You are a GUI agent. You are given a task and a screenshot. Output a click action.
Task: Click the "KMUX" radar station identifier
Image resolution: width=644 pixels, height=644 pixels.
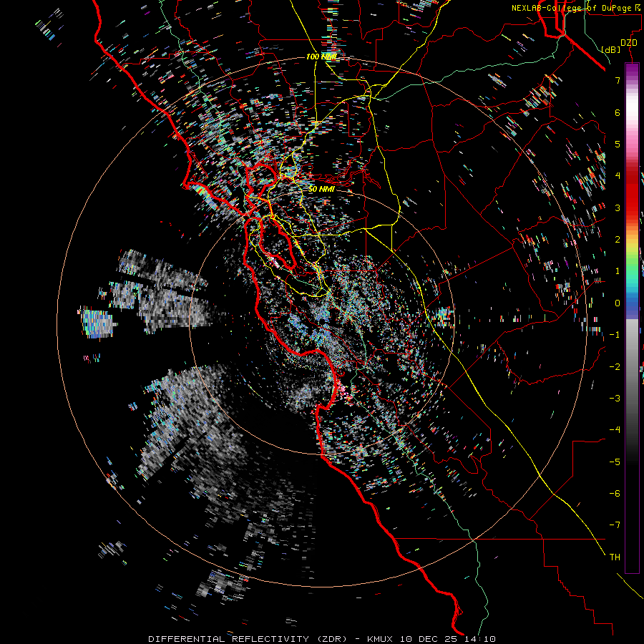[x=379, y=639]
